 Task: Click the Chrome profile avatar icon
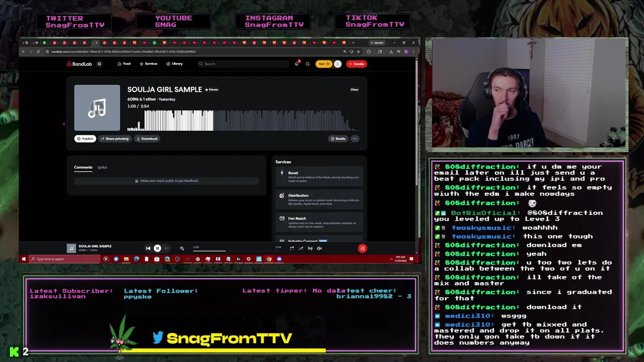pyautogui.click(x=406, y=51)
